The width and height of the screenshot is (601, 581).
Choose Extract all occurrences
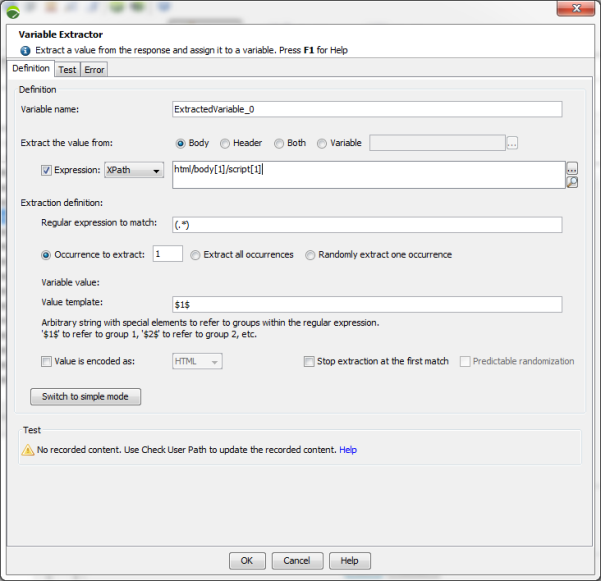pyautogui.click(x=195, y=255)
